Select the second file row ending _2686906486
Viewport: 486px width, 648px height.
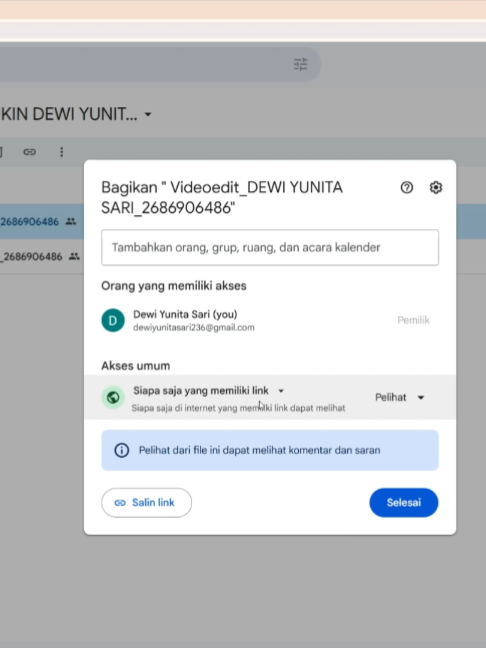click(42, 257)
